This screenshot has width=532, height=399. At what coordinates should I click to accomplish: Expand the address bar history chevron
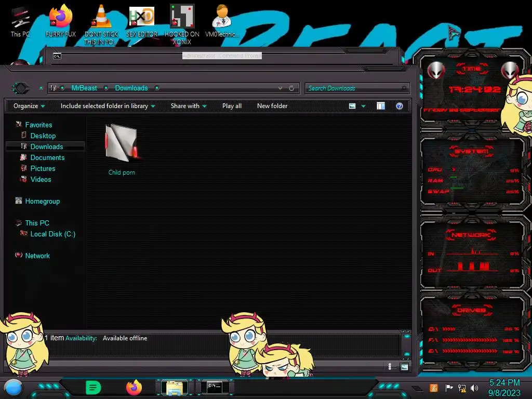pos(280,88)
